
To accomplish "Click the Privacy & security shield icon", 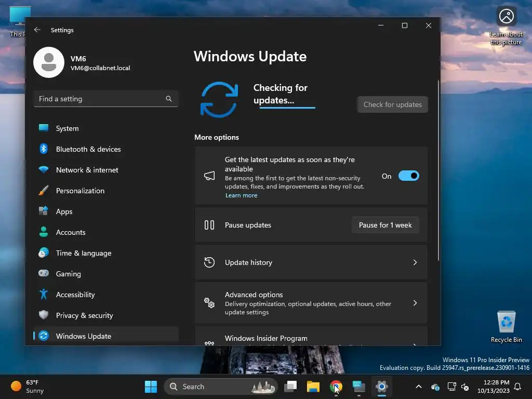I will coord(44,315).
